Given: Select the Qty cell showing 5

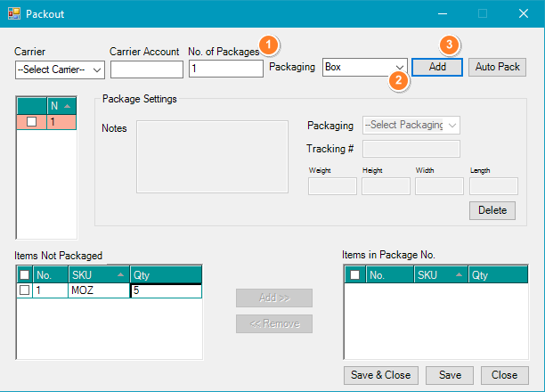Looking at the screenshot, I should point(166,290).
